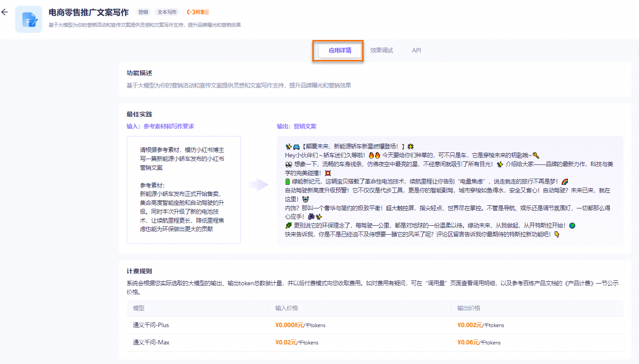This screenshot has width=639, height=364.
Task: Click the 输入：参考素材和写作要求 label
Action: 160,126
